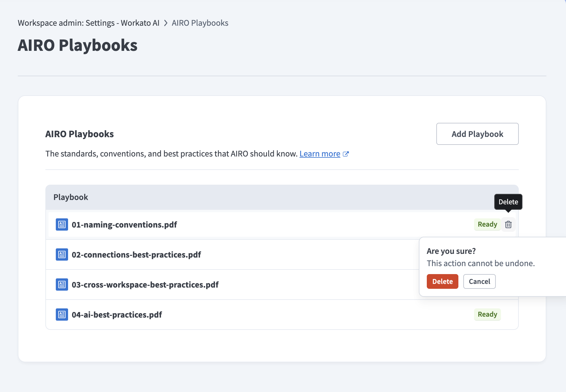Click the AIRO Playbooks section heading
Image resolution: width=566 pixels, height=392 pixels.
click(x=79, y=134)
